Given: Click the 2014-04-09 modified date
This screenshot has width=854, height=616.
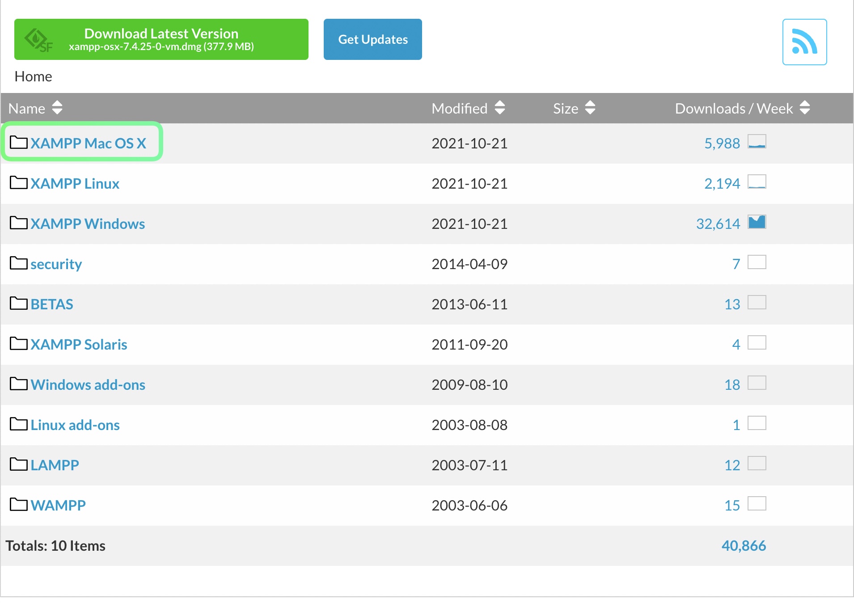Looking at the screenshot, I should click(469, 264).
